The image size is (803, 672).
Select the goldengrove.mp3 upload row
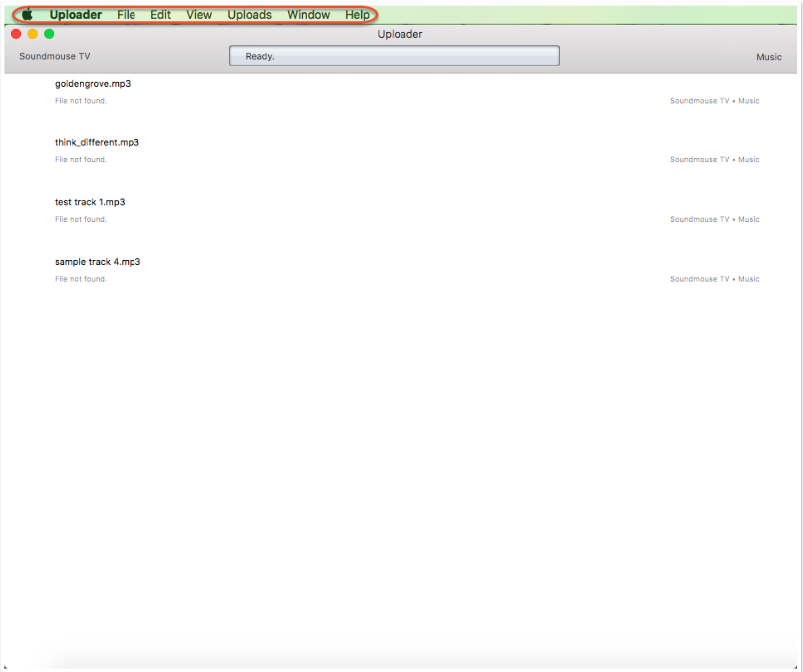click(x=401, y=92)
